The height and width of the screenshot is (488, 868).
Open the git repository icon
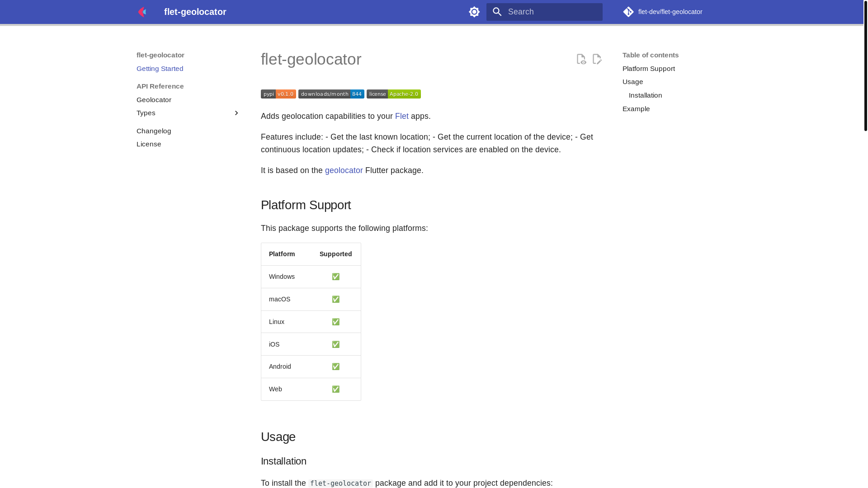(628, 12)
